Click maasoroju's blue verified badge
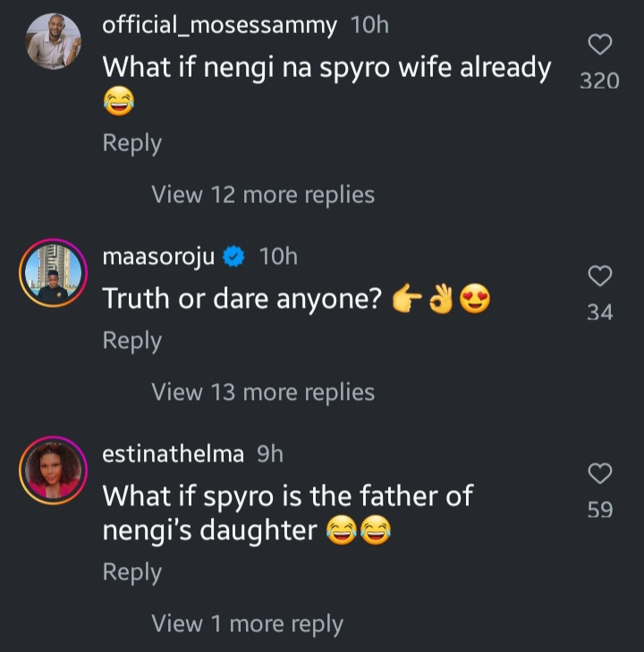The image size is (644, 652). pyautogui.click(x=235, y=258)
